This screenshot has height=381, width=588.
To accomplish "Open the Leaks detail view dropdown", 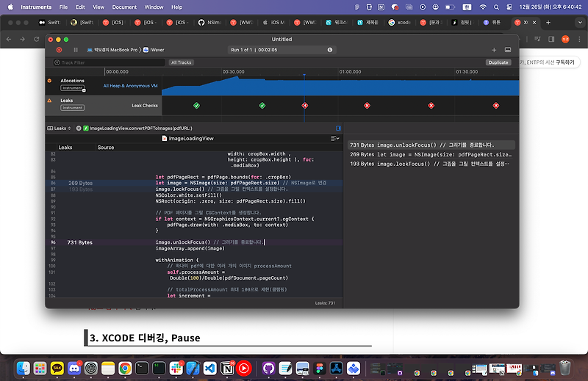I will pyautogui.click(x=60, y=128).
